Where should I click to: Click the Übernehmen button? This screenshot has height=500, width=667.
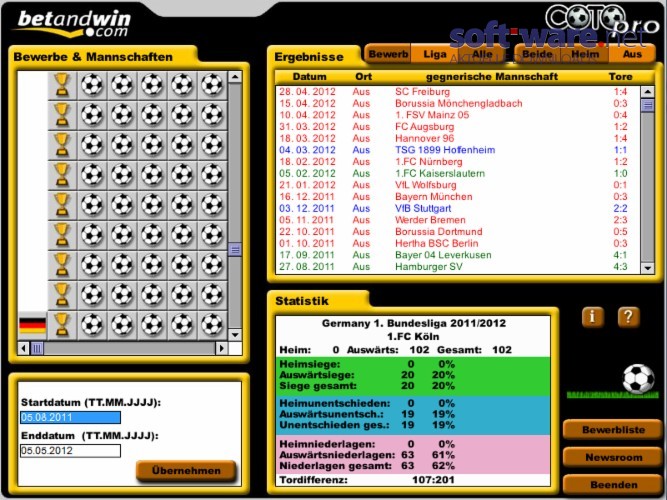(186, 471)
